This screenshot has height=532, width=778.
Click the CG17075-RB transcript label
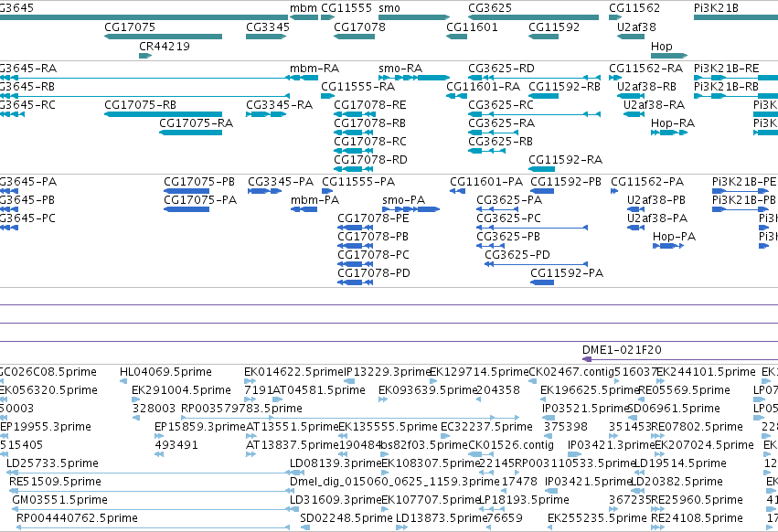click(x=140, y=105)
